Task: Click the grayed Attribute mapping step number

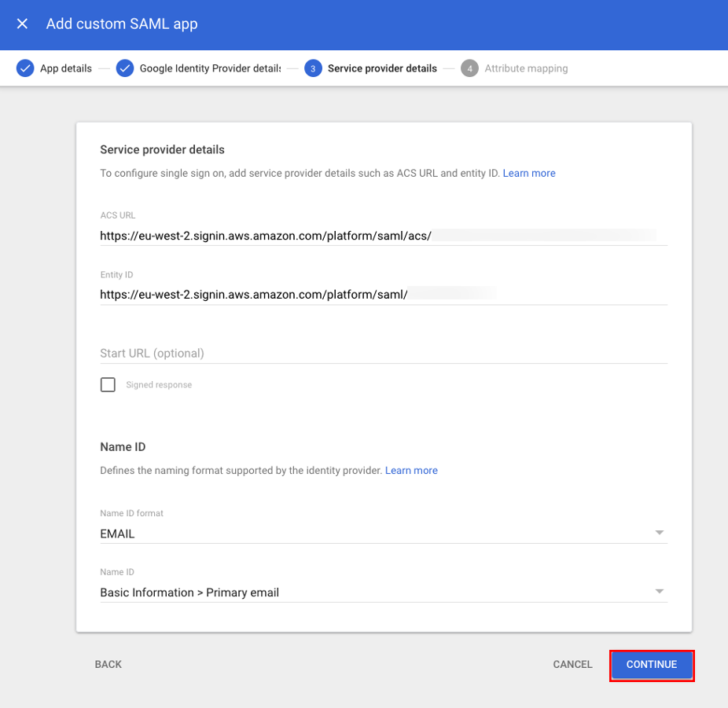Action: tap(469, 68)
